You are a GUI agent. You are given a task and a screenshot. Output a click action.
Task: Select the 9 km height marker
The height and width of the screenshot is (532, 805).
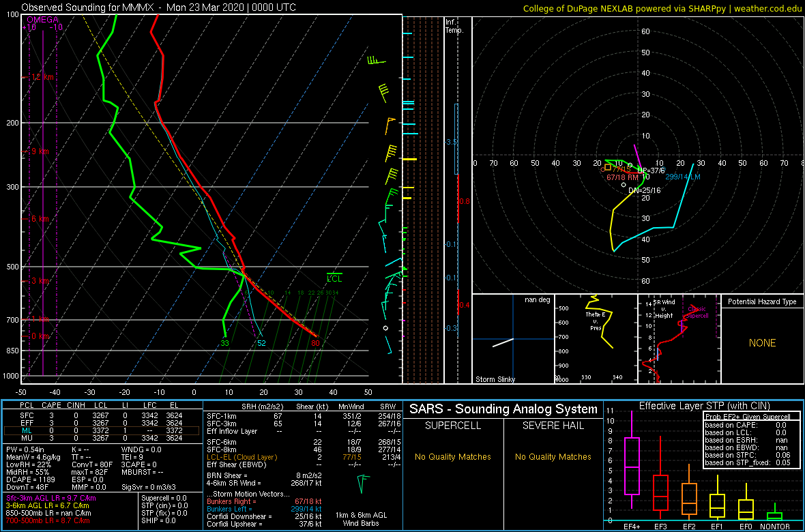[40, 151]
